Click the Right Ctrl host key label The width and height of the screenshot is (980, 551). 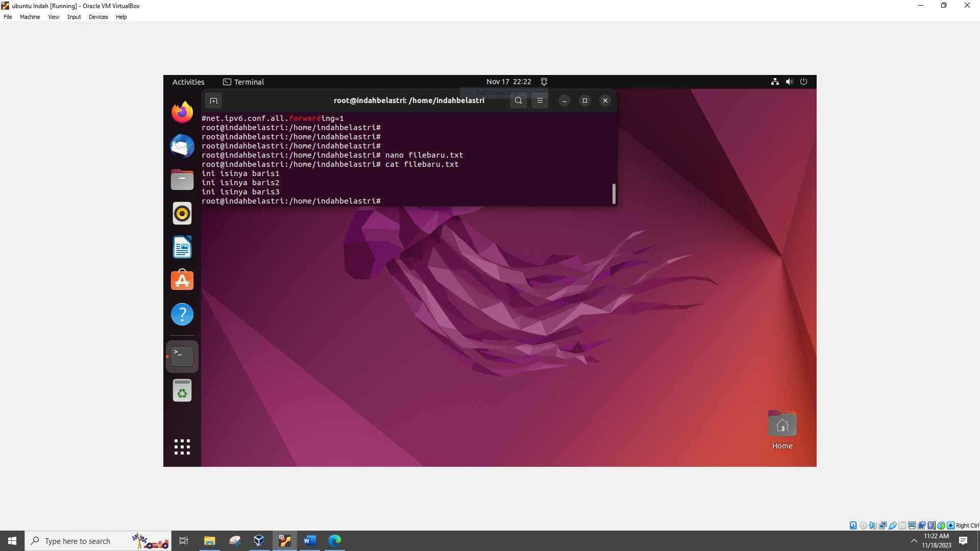click(967, 525)
